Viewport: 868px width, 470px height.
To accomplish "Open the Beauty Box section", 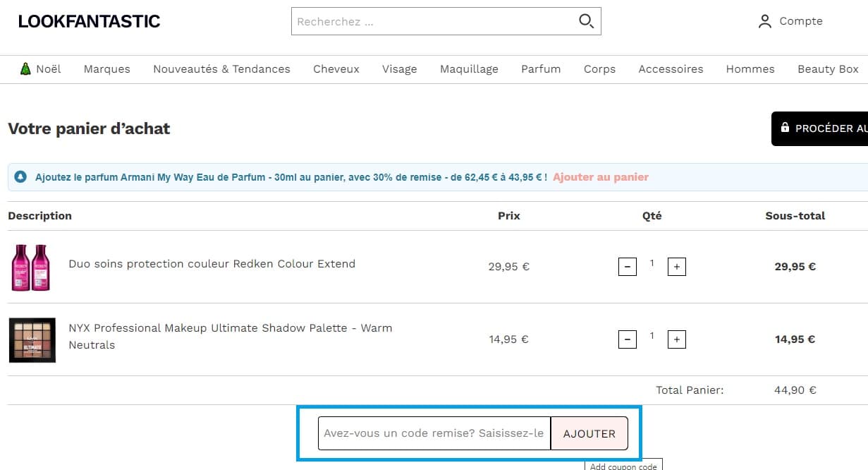I will pyautogui.click(x=828, y=68).
